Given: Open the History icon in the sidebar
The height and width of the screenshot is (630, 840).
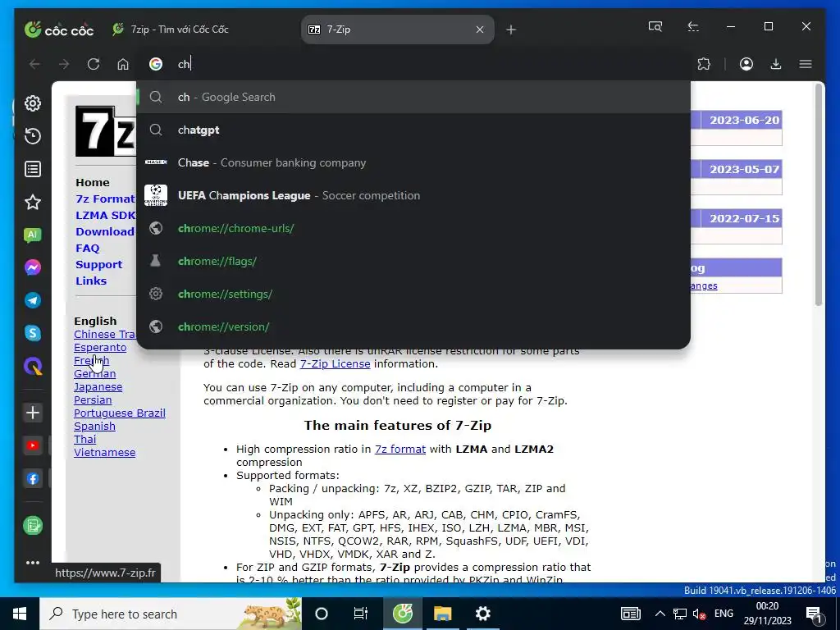Looking at the screenshot, I should (x=33, y=136).
